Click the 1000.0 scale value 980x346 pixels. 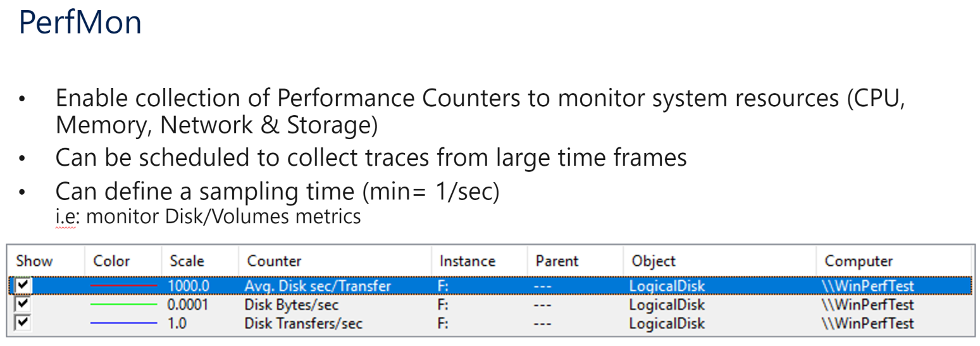(x=188, y=286)
